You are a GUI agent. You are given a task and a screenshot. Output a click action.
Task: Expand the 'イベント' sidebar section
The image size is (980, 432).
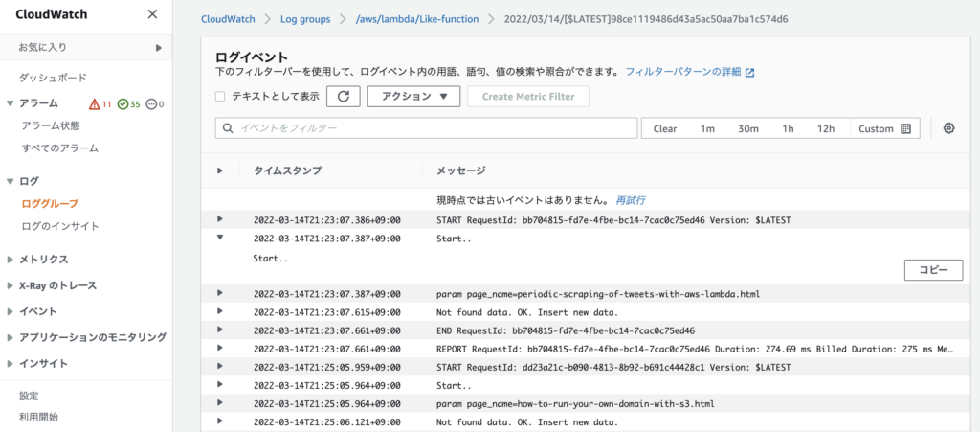(x=10, y=311)
